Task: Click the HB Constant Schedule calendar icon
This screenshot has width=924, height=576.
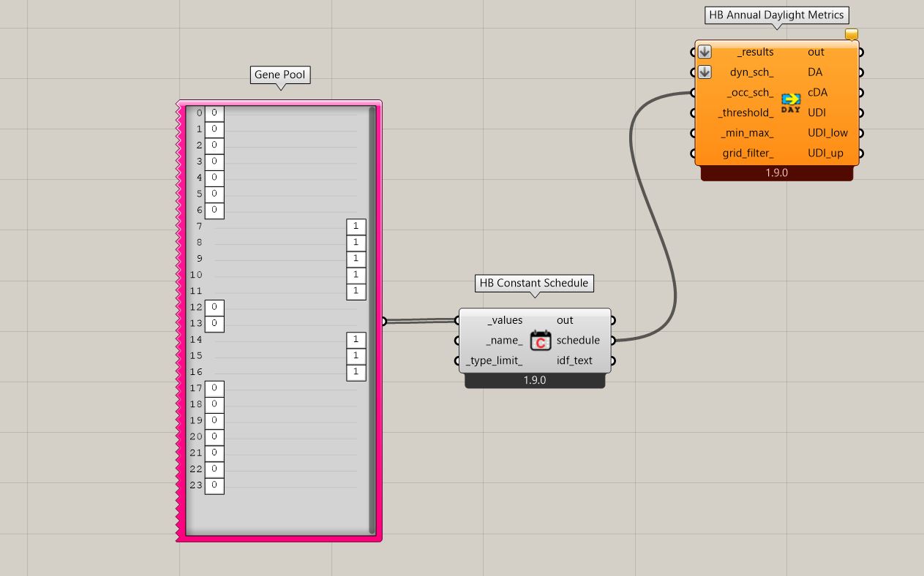Action: tap(541, 341)
